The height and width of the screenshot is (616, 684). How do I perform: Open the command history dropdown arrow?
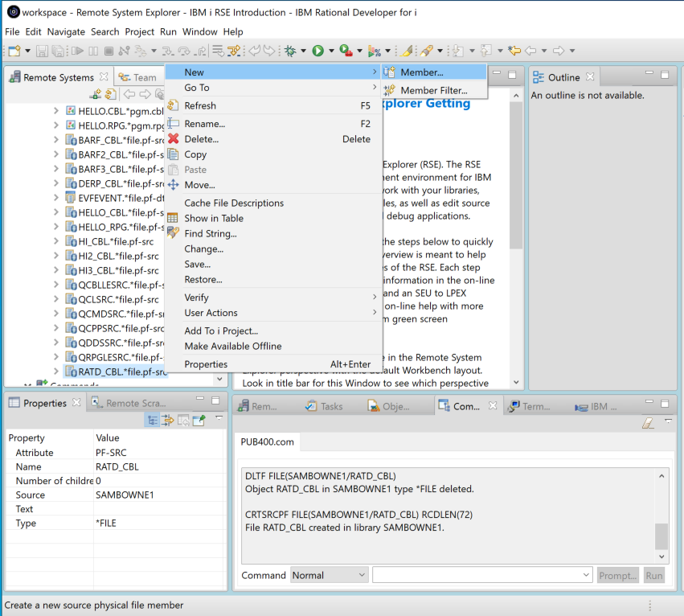click(x=586, y=575)
